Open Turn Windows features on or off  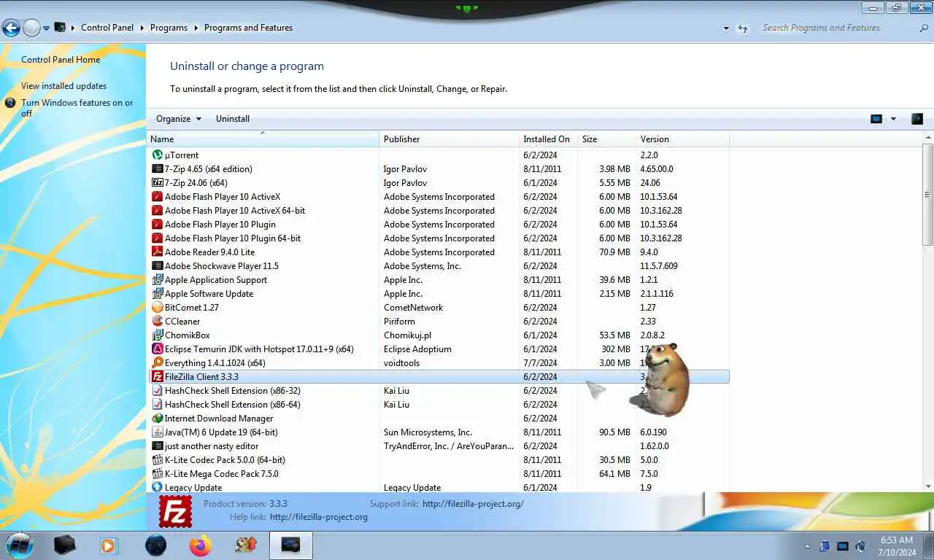click(77, 108)
